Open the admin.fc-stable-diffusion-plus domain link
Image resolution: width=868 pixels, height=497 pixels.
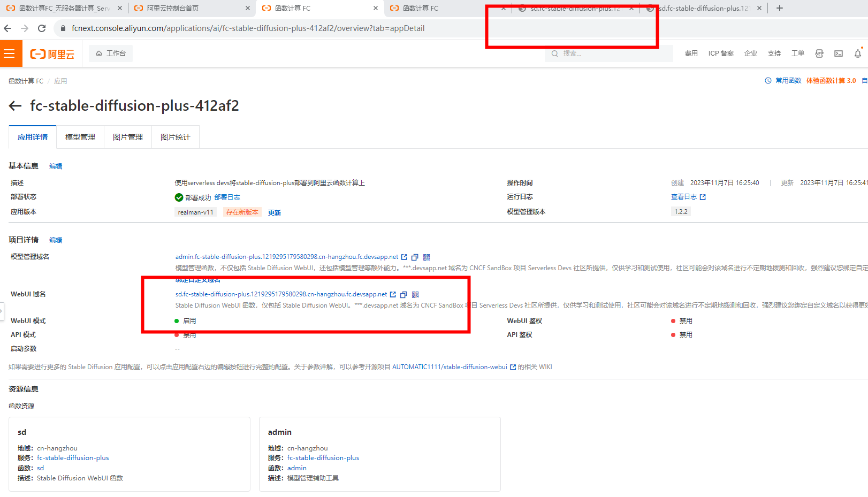287,257
